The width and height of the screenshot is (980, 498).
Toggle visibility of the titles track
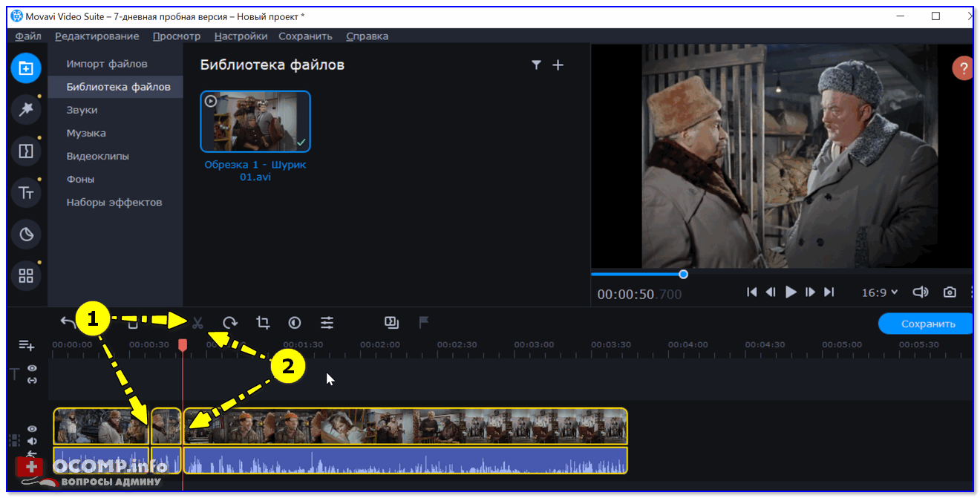click(32, 368)
